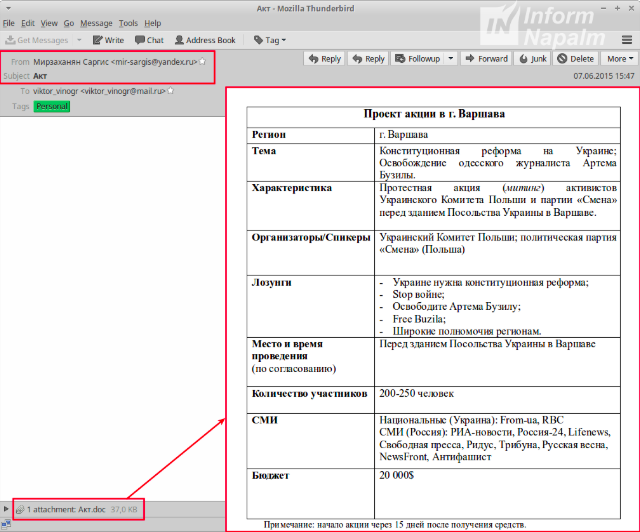Click the Free Buzila slogan line

click(x=419, y=319)
